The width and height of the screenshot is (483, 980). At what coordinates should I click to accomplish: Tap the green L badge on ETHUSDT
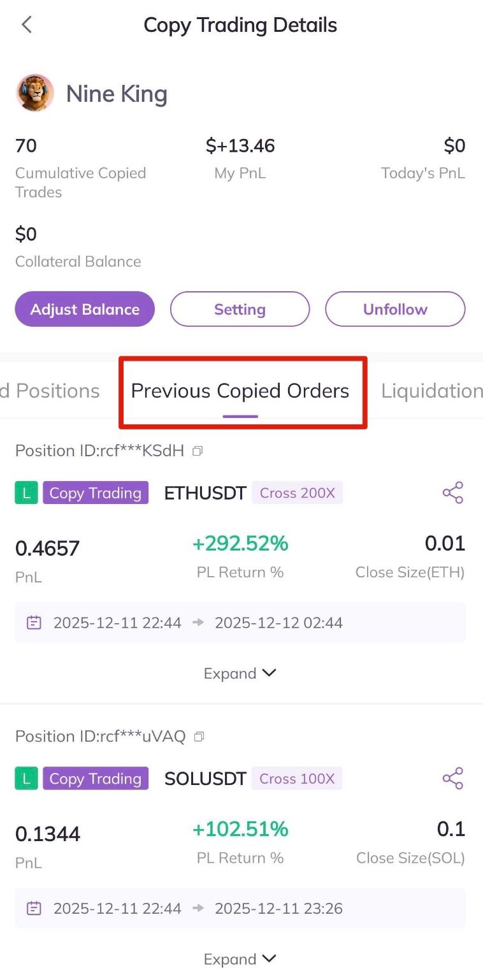26,493
